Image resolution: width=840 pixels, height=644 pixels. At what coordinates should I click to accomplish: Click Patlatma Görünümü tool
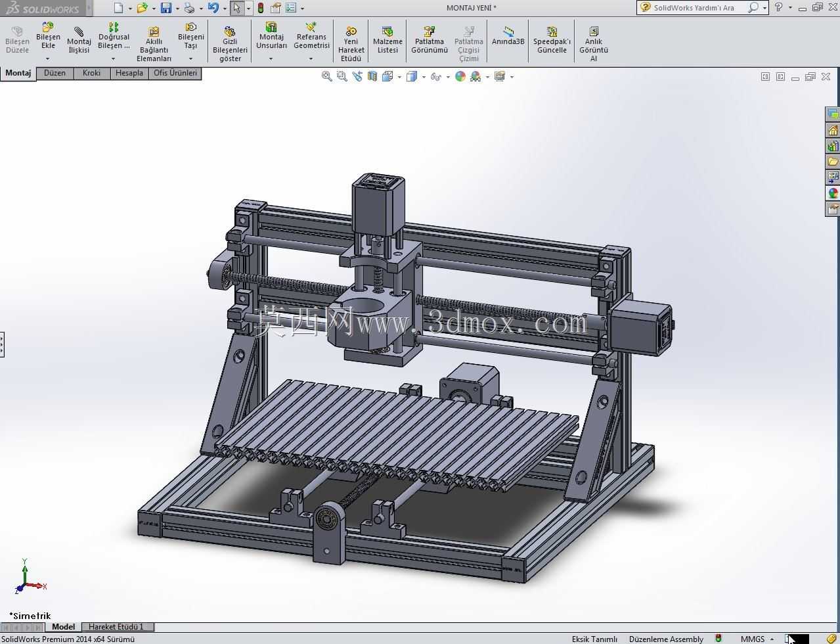430,40
